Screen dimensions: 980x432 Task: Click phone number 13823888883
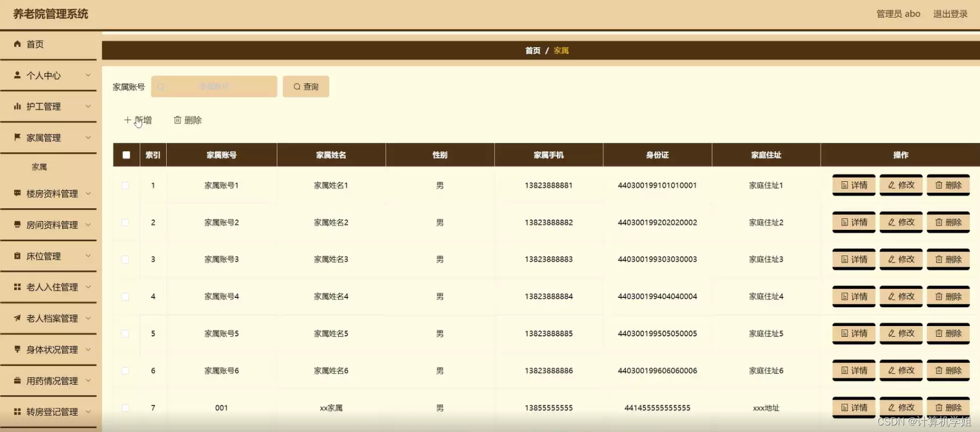(x=548, y=259)
